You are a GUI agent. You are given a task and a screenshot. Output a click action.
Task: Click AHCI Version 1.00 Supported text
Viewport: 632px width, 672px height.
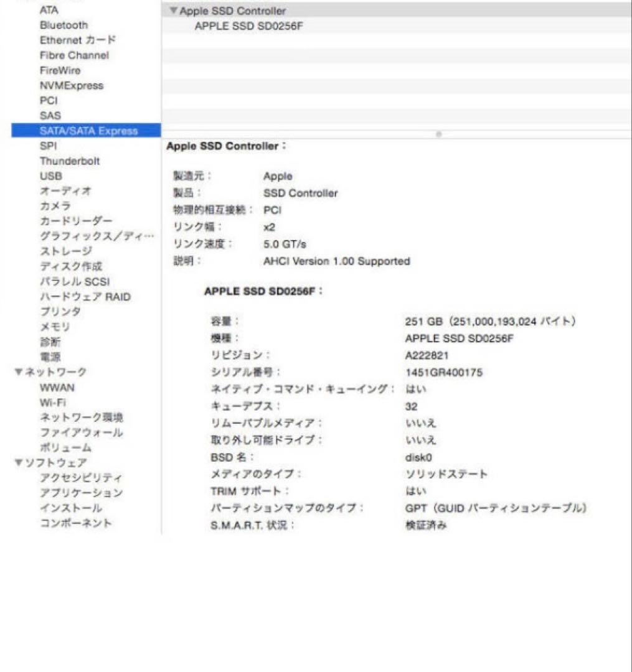click(337, 261)
